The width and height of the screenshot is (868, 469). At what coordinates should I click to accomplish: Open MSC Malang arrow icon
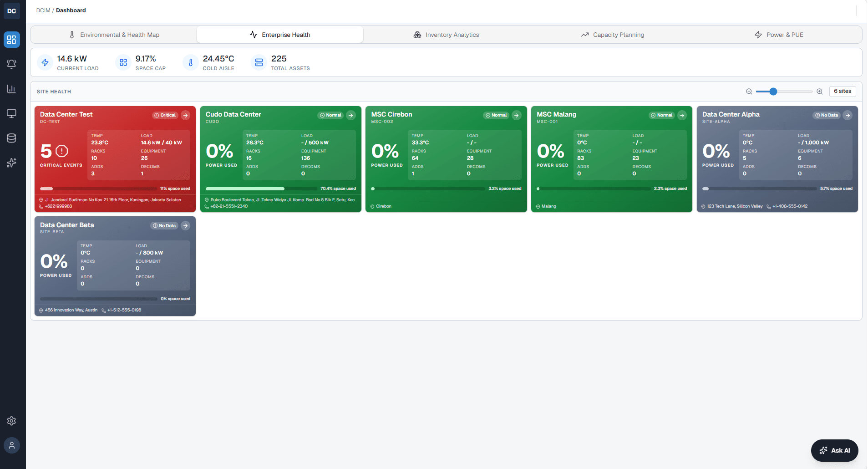point(682,115)
